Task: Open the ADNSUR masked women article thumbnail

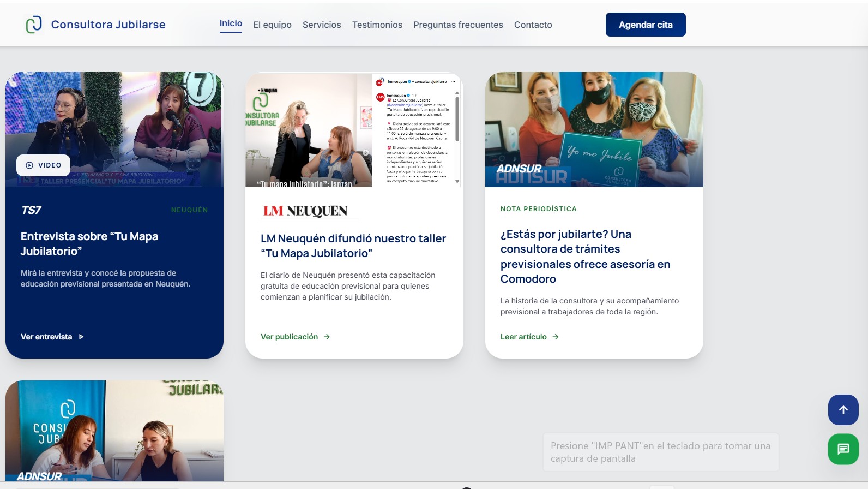Action: click(x=594, y=130)
